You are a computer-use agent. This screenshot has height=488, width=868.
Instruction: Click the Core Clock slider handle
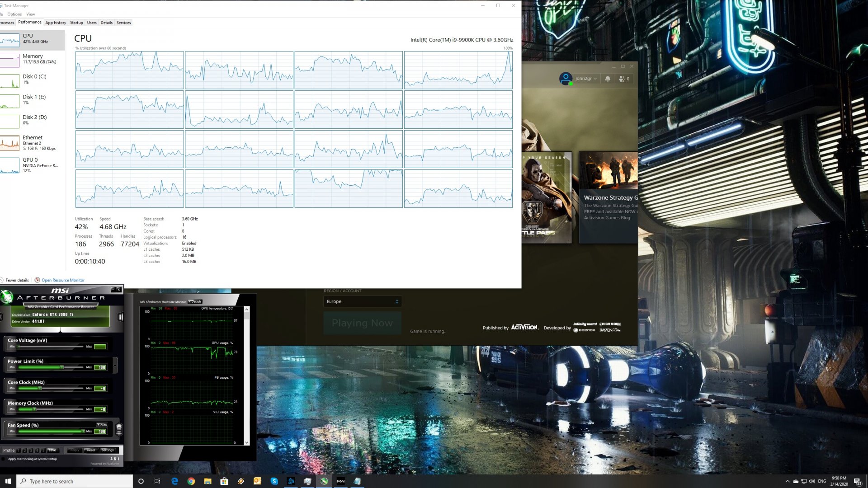click(40, 388)
